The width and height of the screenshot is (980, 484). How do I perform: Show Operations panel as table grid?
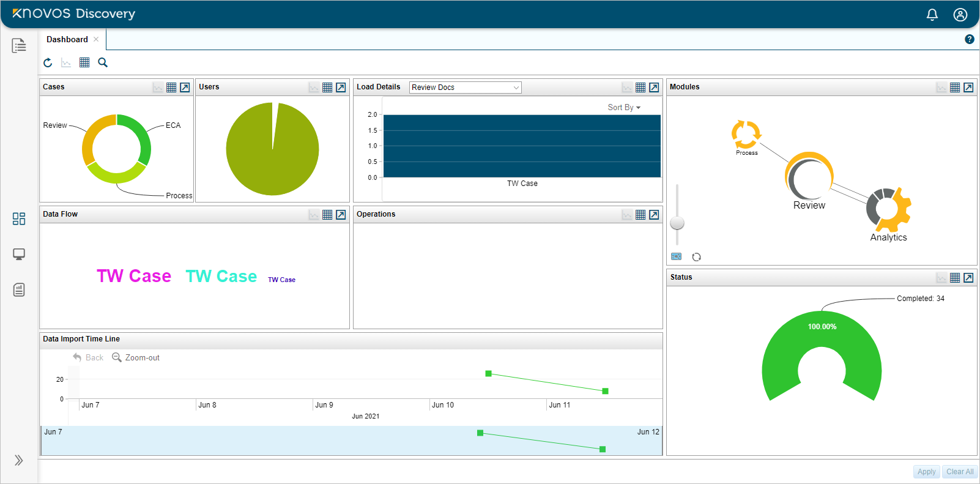640,215
